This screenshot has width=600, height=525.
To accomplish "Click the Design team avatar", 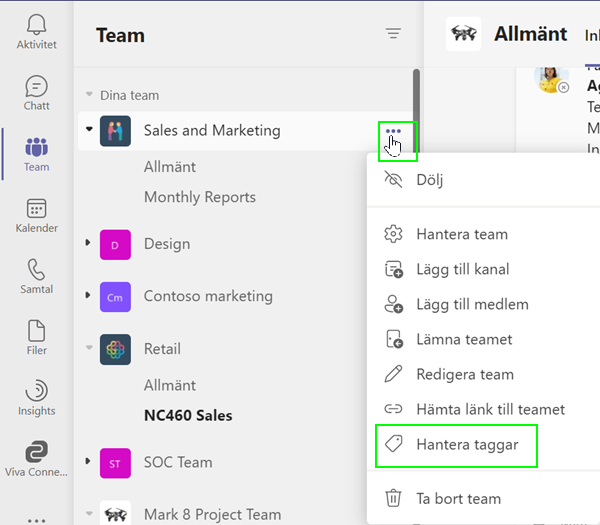I will [x=115, y=245].
